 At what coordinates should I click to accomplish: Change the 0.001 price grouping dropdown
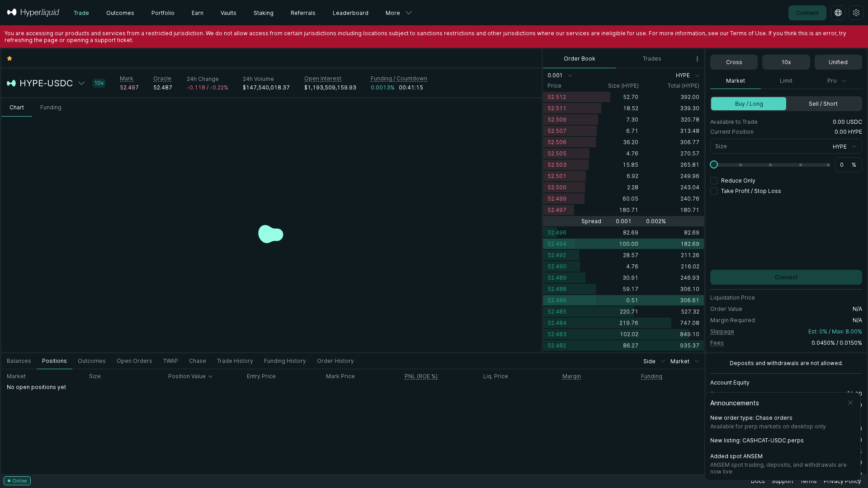(x=560, y=75)
